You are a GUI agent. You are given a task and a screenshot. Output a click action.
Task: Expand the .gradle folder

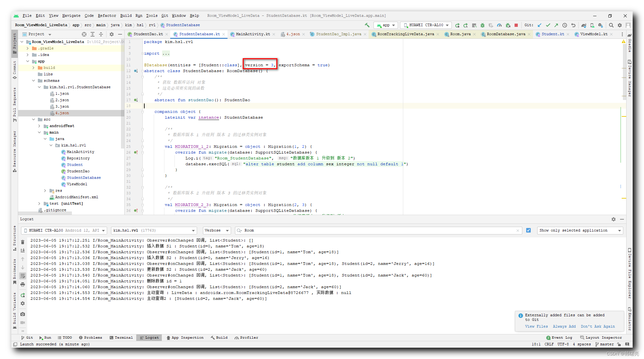point(28,49)
